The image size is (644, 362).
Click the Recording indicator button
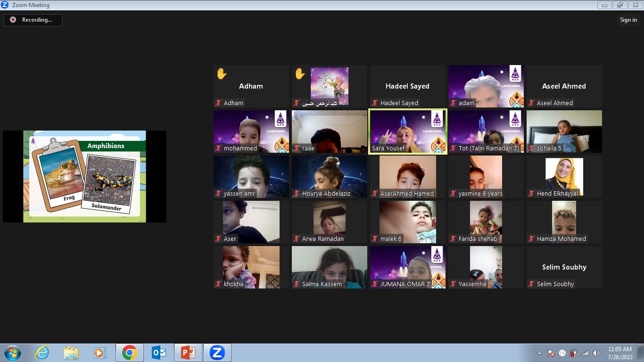point(33,20)
